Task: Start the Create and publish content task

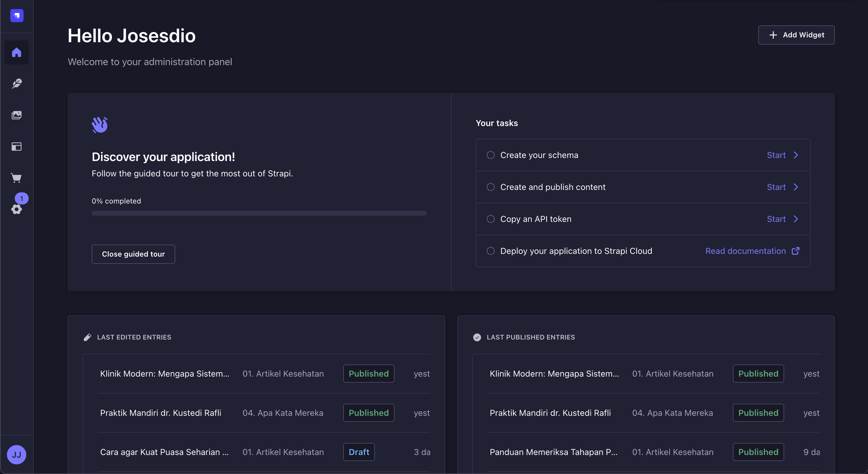Action: (782, 187)
